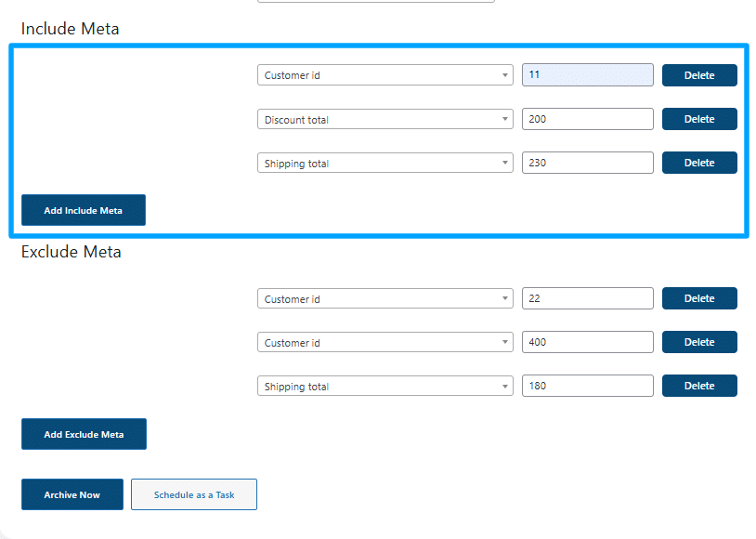
Task: Click the input field with value 200
Action: [x=587, y=119]
